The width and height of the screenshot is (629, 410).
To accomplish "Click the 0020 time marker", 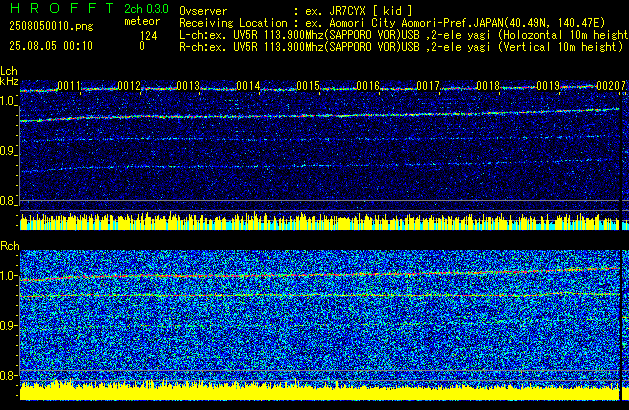I will click(608, 86).
